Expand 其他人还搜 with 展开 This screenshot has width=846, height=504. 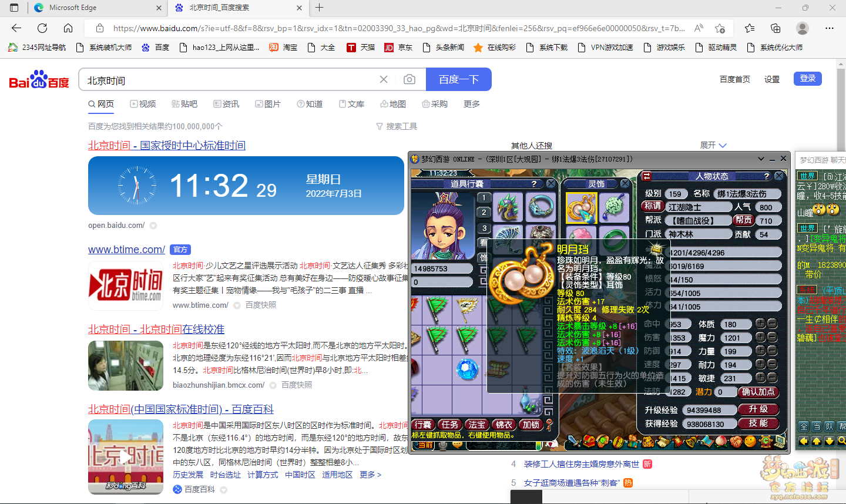(713, 145)
